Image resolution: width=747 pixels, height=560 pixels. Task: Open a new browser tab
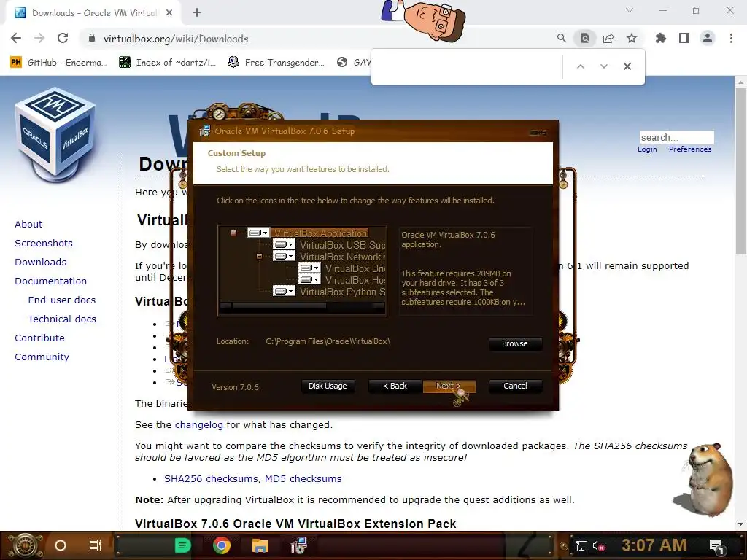click(x=197, y=13)
